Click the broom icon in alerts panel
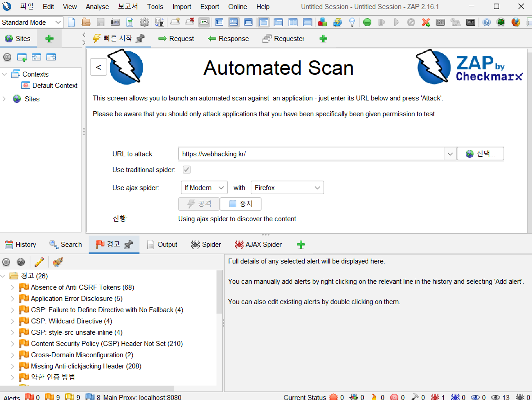 57,262
